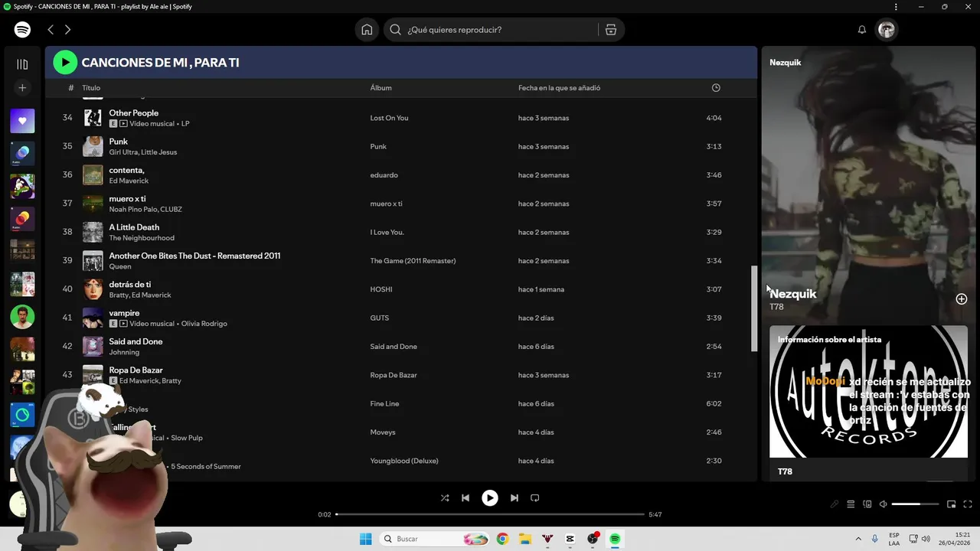
Task: Sort by the Título column header
Action: [x=91, y=88]
